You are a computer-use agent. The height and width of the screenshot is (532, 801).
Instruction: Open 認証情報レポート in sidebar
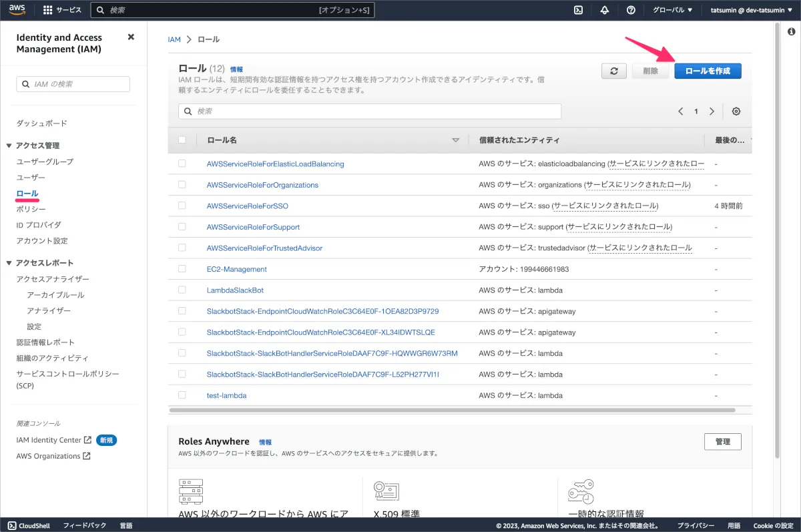pos(45,342)
